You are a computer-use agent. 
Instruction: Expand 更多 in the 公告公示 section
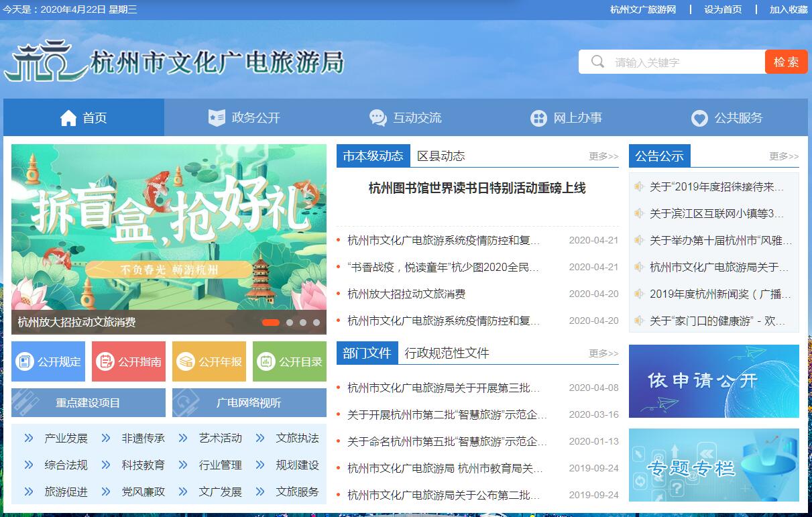(784, 156)
